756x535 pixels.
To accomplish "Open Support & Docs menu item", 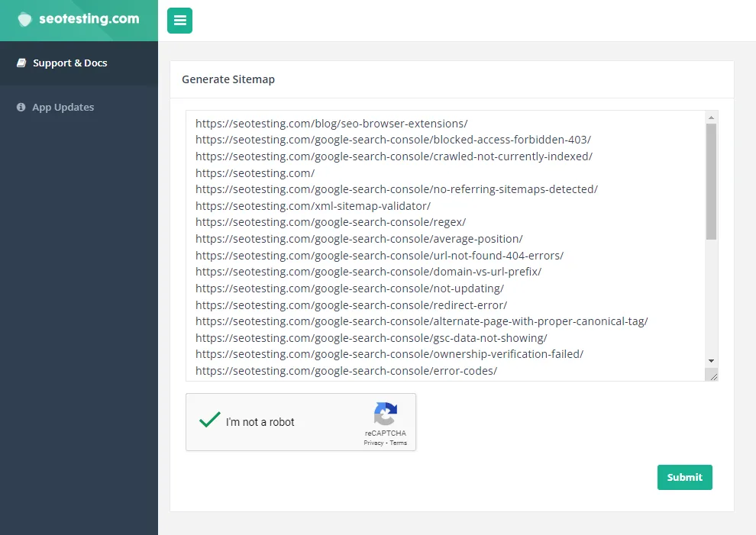I will tap(79, 63).
